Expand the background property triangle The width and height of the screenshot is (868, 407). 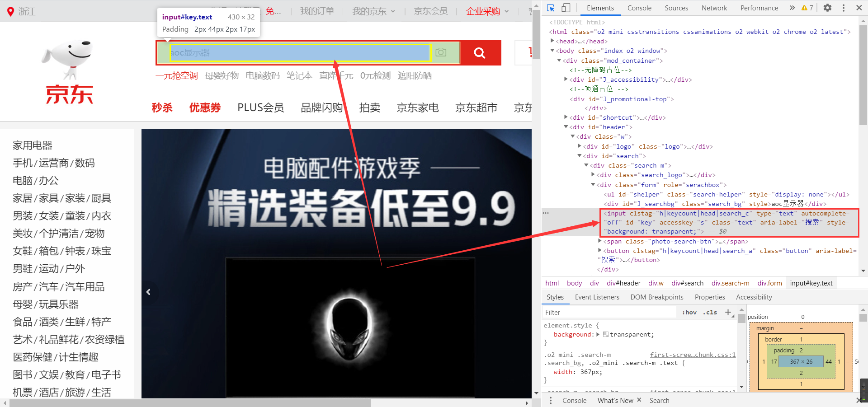pos(598,334)
